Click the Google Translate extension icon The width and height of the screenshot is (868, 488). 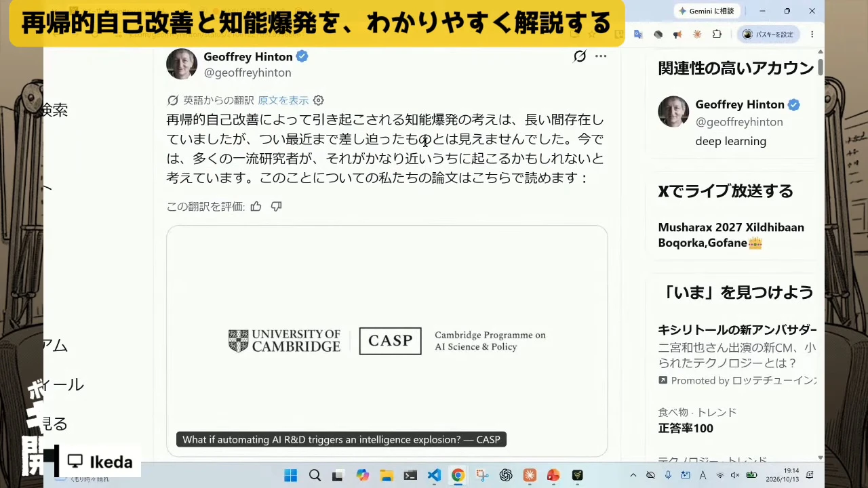638,35
